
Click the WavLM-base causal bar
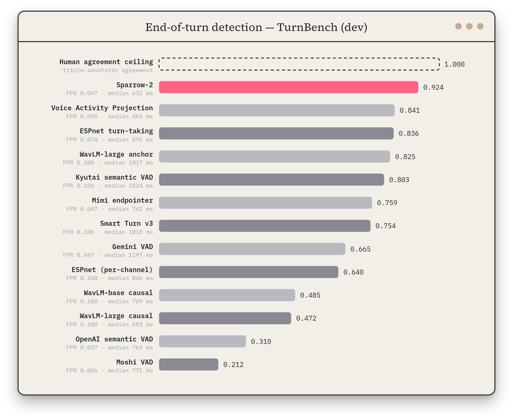[227, 295]
